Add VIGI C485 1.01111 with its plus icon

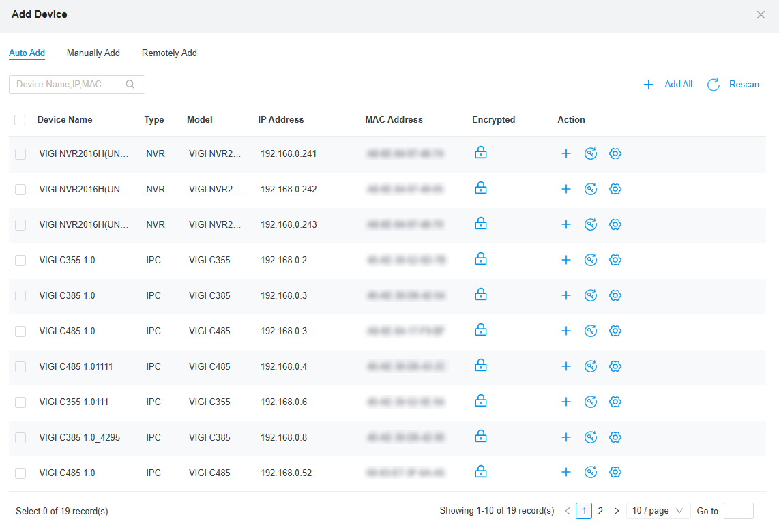566,366
